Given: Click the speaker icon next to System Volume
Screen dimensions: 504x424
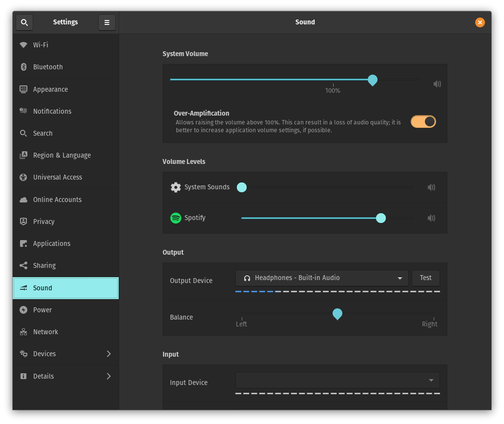Looking at the screenshot, I should point(437,83).
